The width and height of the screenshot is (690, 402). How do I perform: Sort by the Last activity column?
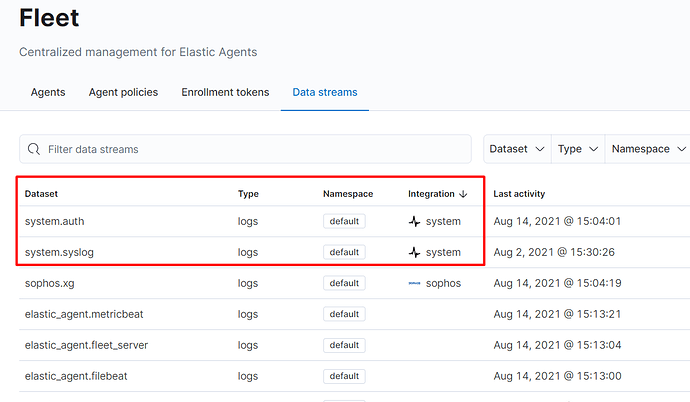[519, 193]
